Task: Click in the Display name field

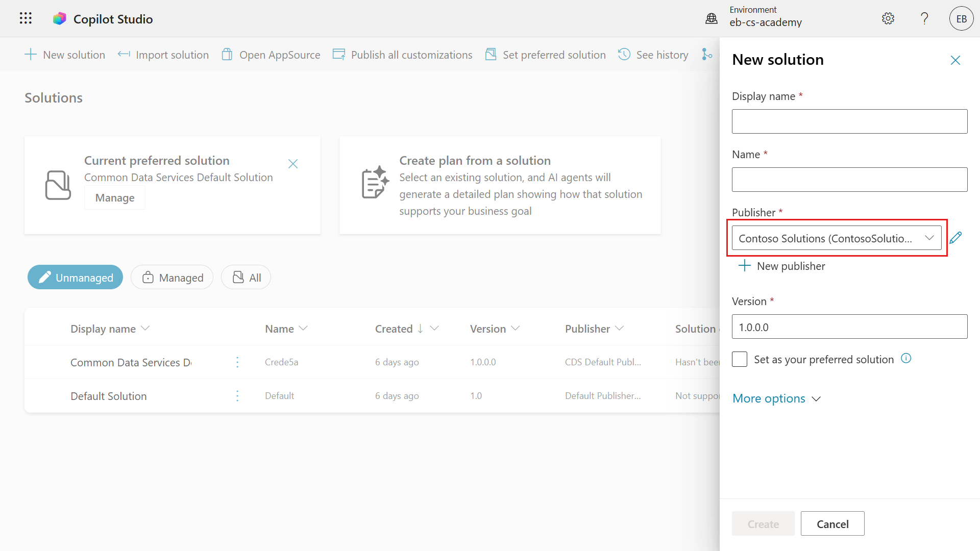Action: (849, 121)
